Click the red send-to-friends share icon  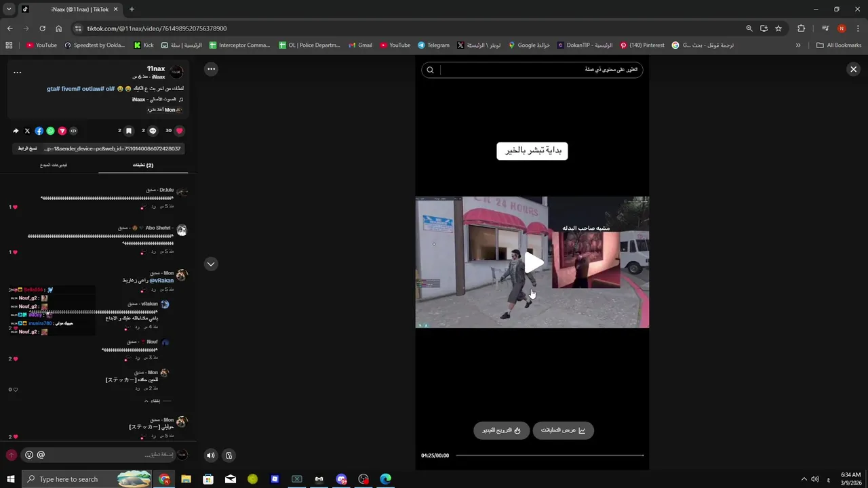coord(62,131)
